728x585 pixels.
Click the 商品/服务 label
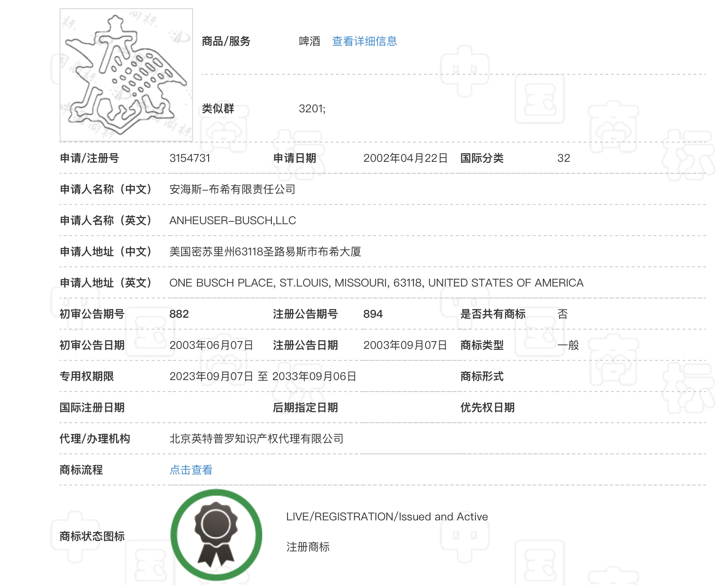(226, 41)
